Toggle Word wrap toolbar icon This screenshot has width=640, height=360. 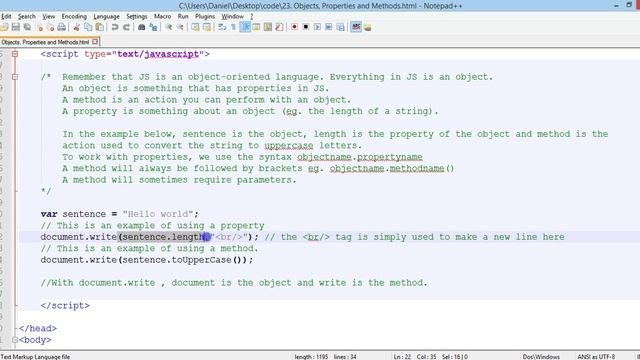222,27
